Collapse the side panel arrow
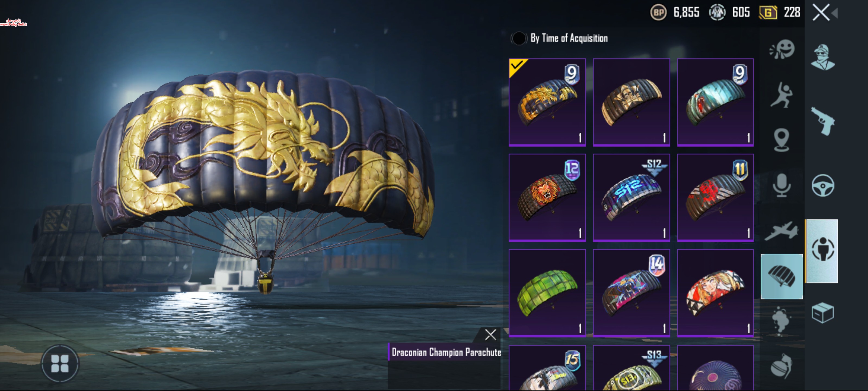This screenshot has width=868, height=391. [835, 13]
